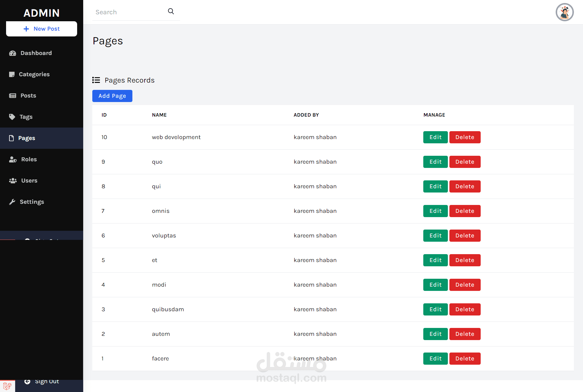Edit the quibusdam page entry

click(435, 309)
